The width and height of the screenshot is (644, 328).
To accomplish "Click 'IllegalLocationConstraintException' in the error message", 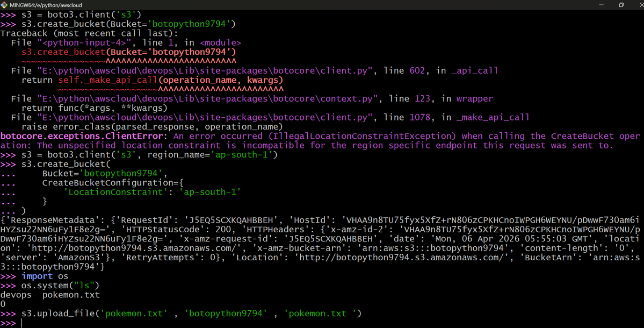I will (362, 136).
